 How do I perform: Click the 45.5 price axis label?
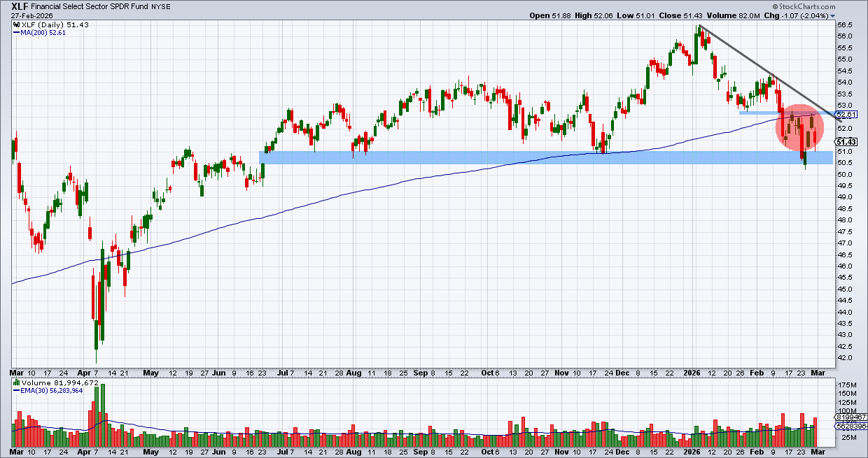point(844,278)
